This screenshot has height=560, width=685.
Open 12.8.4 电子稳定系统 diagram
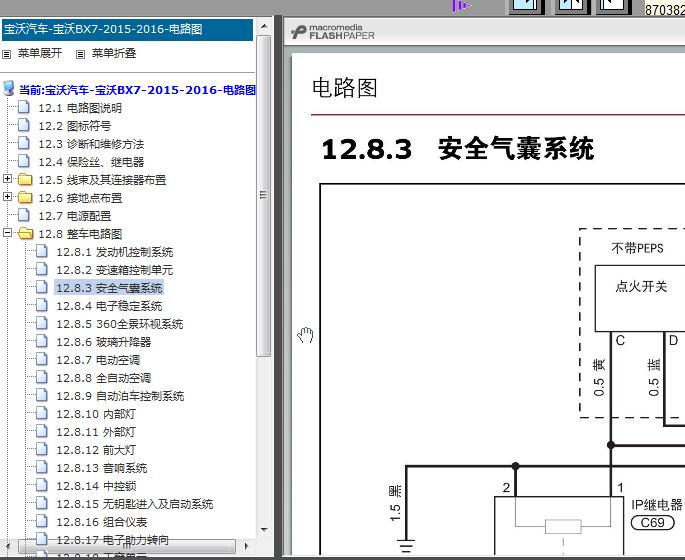pyautogui.click(x=109, y=306)
